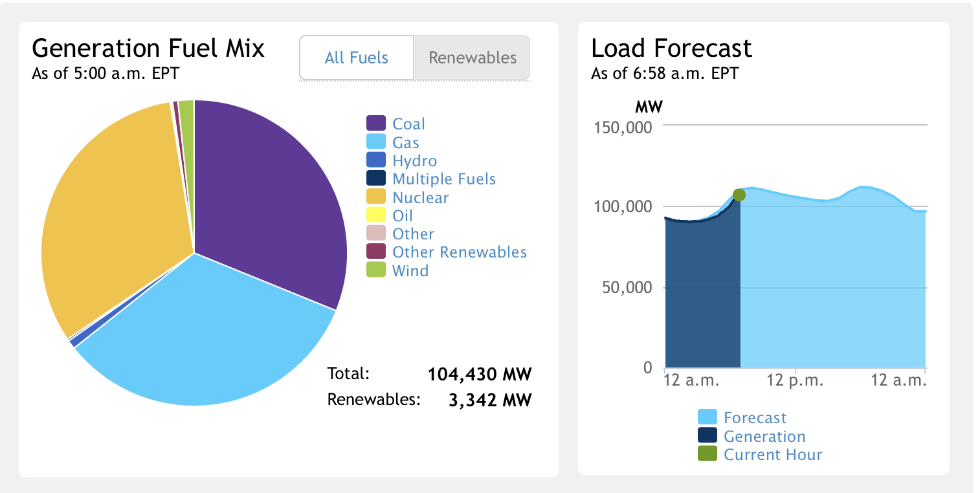Screen dimensions: 980x493
Task: Click the Coal purple legend swatch
Action: pos(376,124)
